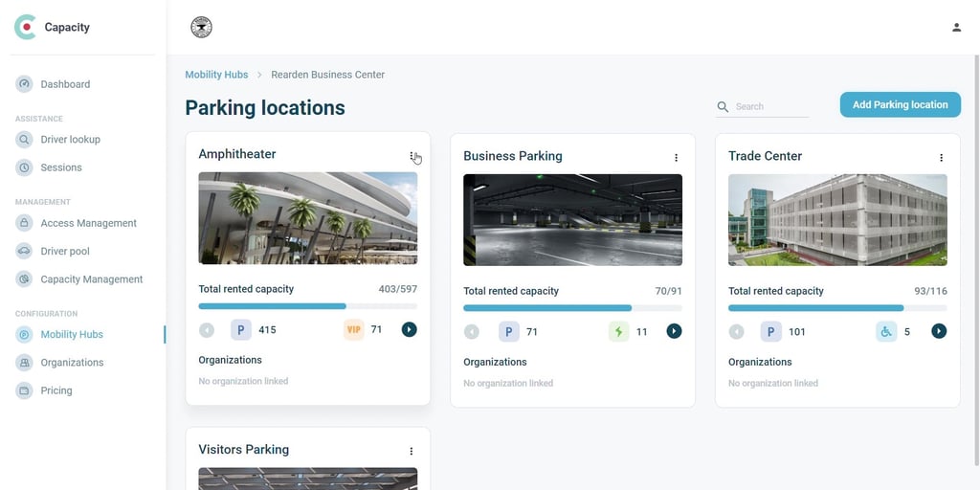Click the 93/116 capacity value

(930, 291)
